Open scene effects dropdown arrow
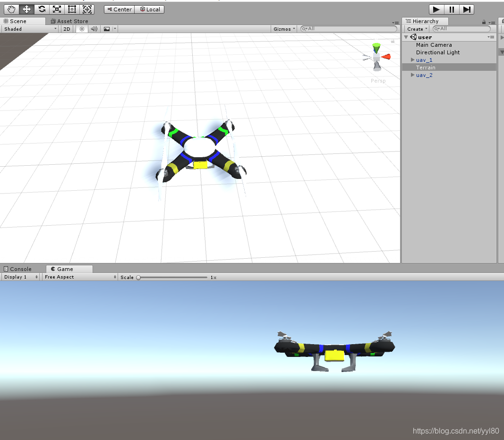504x440 pixels. (115, 29)
